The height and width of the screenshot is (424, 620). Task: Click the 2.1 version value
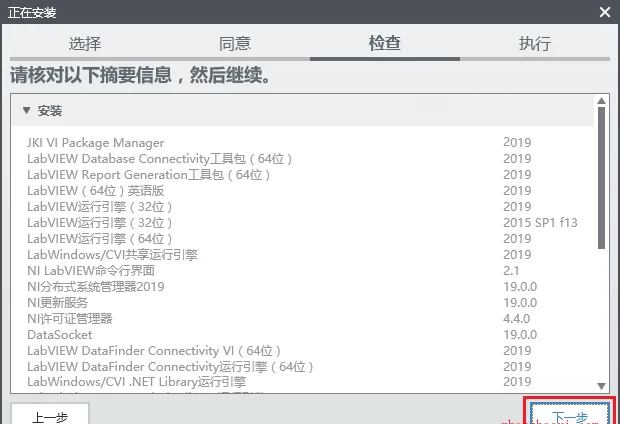point(511,271)
